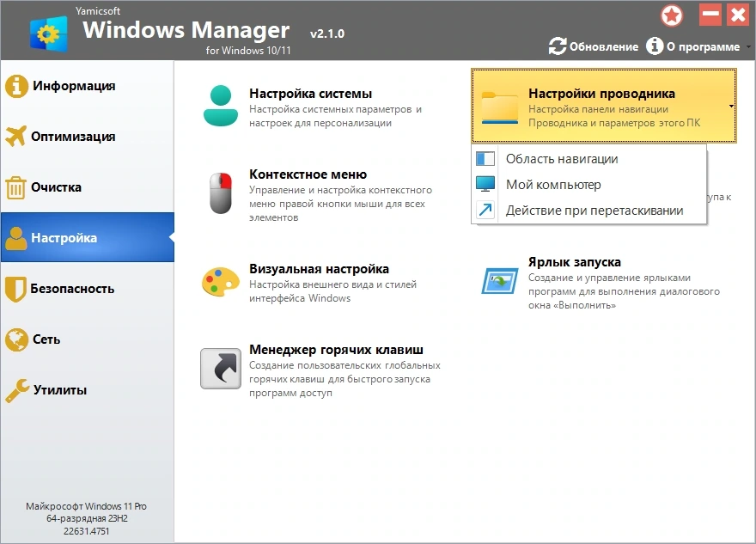This screenshot has height=544, width=756.
Task: Collapse the Настройки проводника dropdown arrow
Action: (731, 106)
